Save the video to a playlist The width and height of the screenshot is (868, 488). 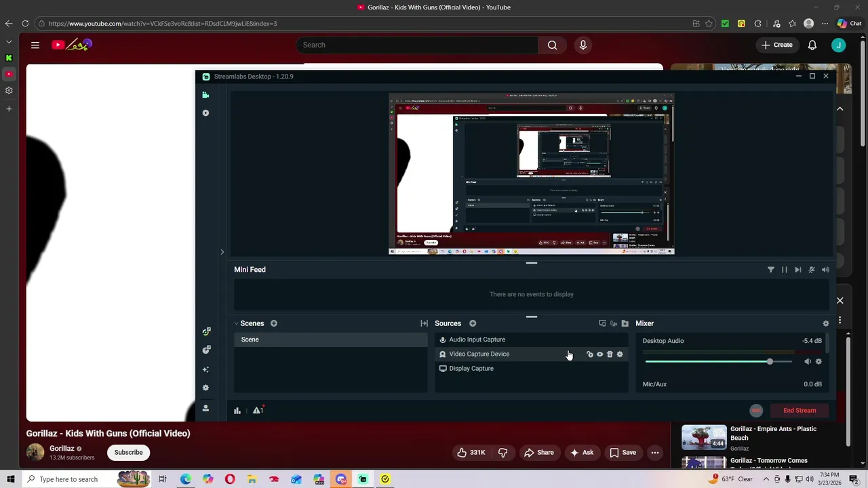(623, 453)
